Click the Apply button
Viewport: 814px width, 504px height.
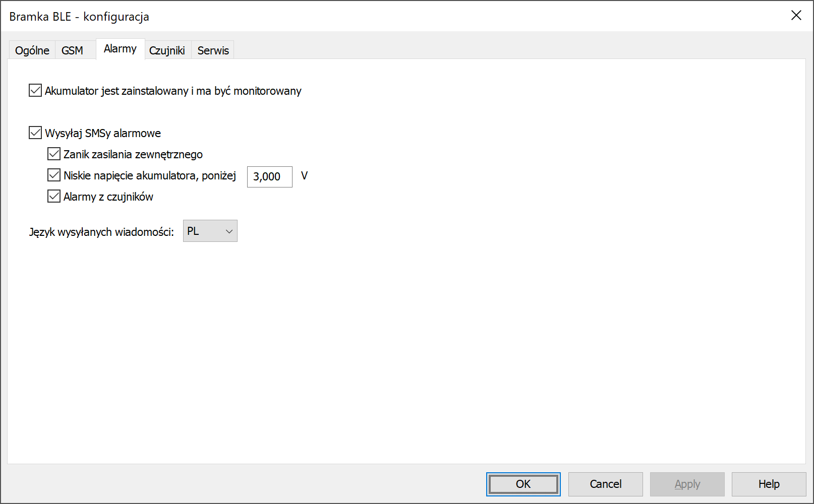tap(687, 484)
